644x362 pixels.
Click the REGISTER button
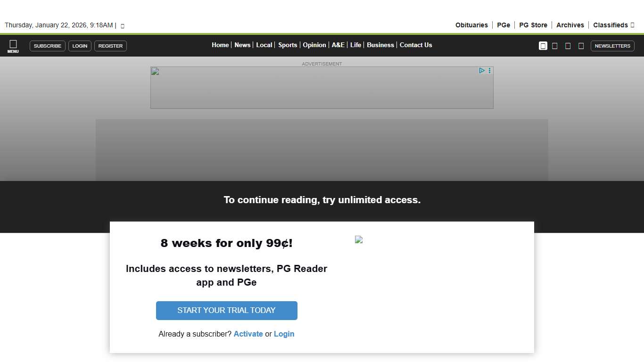click(x=110, y=46)
